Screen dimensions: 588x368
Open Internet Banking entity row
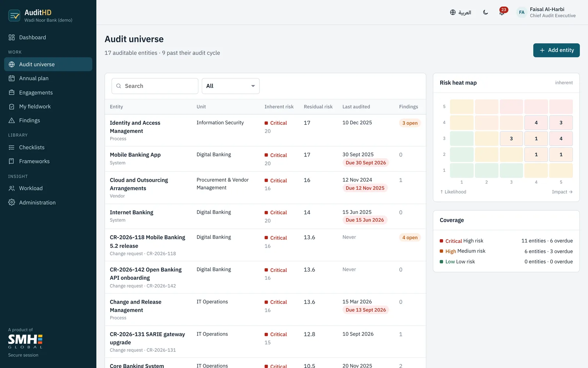(x=265, y=216)
